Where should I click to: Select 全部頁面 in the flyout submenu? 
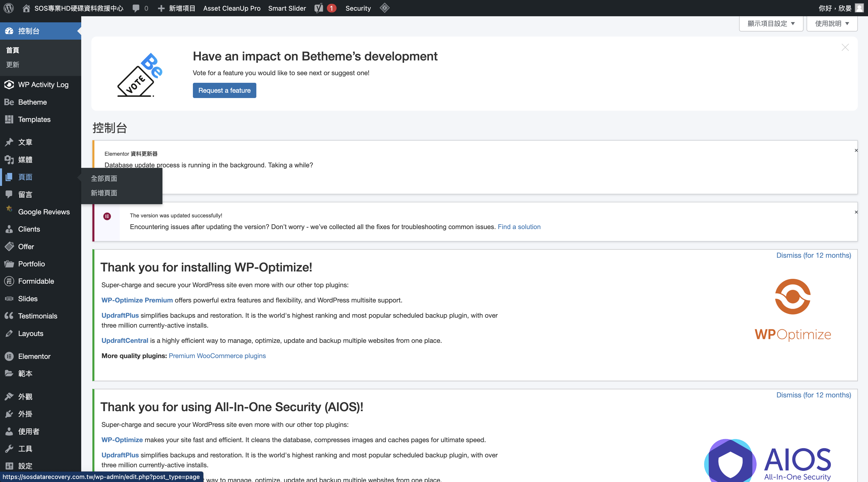point(104,179)
